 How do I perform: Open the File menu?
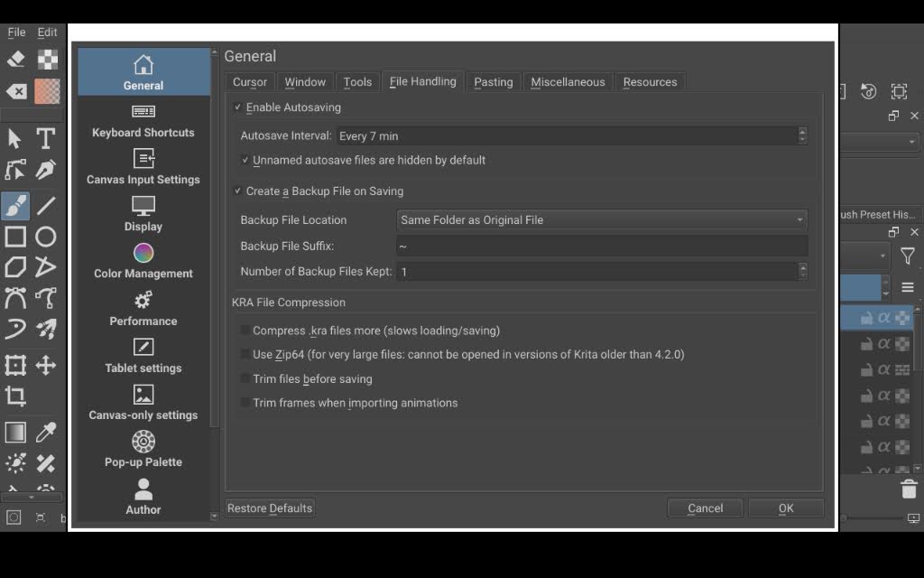[x=16, y=33]
